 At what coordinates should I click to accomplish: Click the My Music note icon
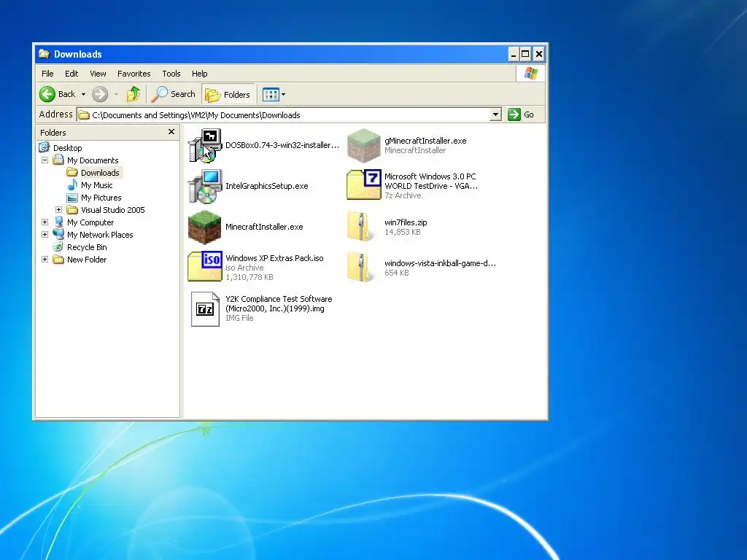pyautogui.click(x=72, y=184)
